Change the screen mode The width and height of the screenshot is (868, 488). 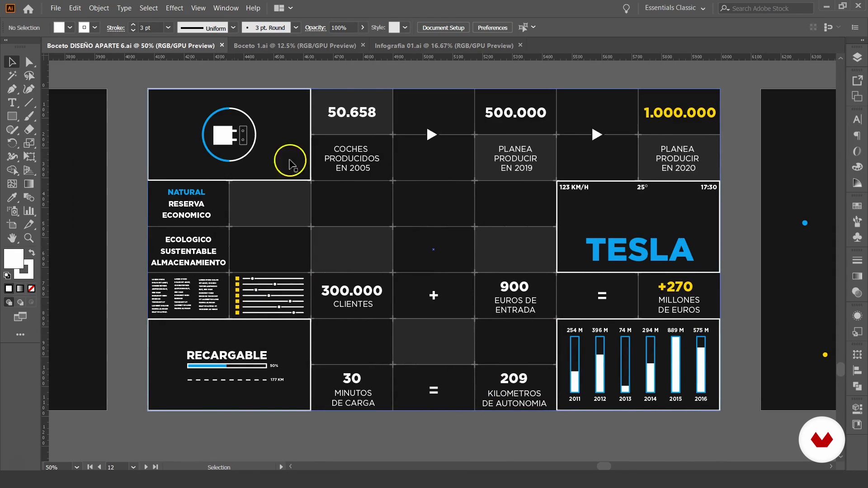tap(20, 317)
